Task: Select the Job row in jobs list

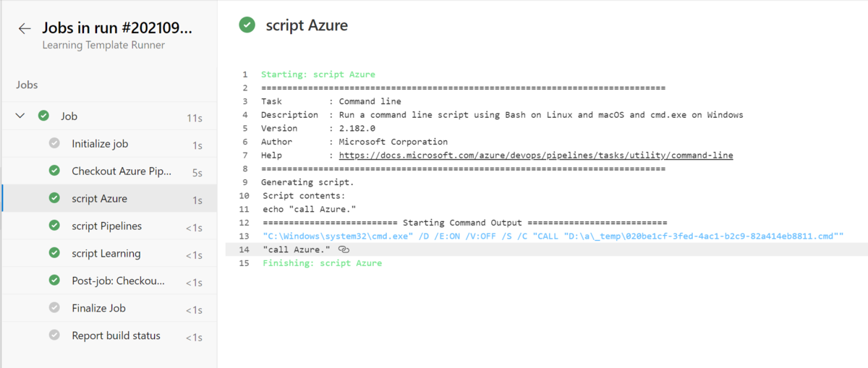Action: [x=109, y=116]
